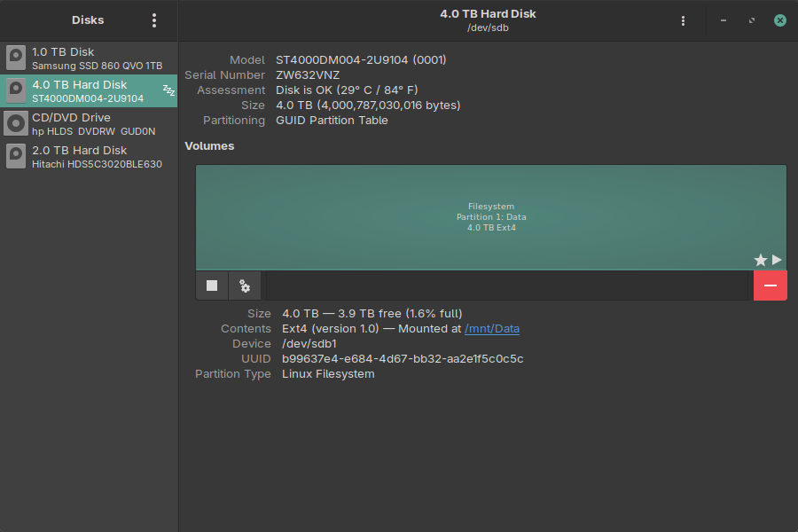The image size is (798, 532).
Task: Click the standby zzz icon on 4.0 TB disk
Action: pyautogui.click(x=168, y=91)
